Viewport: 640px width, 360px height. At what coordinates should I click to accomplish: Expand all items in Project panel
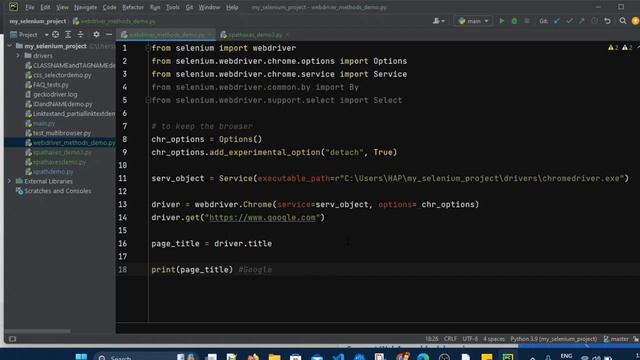click(68, 35)
